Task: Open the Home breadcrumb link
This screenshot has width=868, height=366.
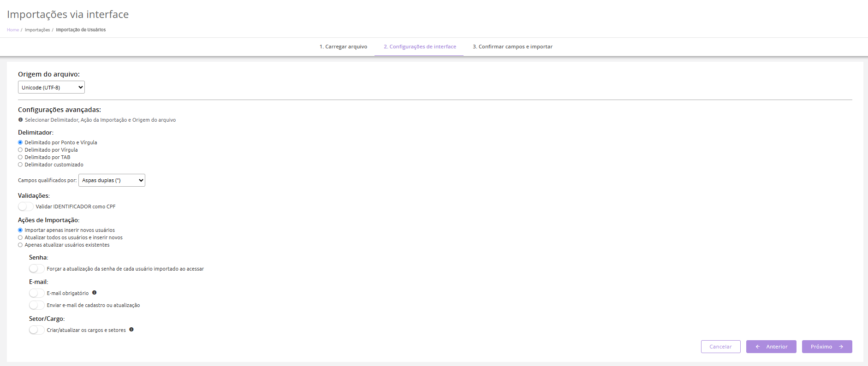Action: pyautogui.click(x=13, y=30)
